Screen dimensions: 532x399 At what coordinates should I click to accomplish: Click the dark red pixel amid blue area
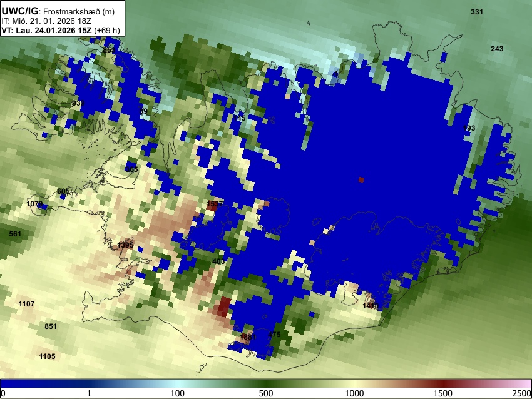361,180
